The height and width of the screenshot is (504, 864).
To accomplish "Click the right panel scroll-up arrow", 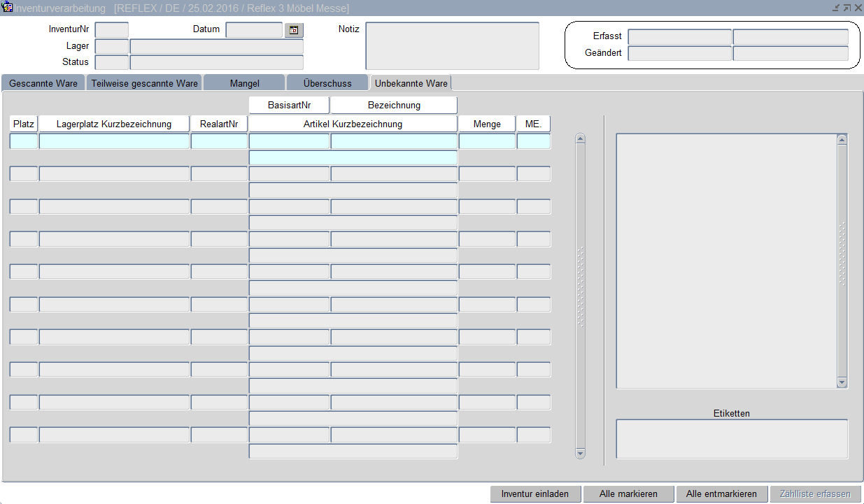I will click(842, 139).
